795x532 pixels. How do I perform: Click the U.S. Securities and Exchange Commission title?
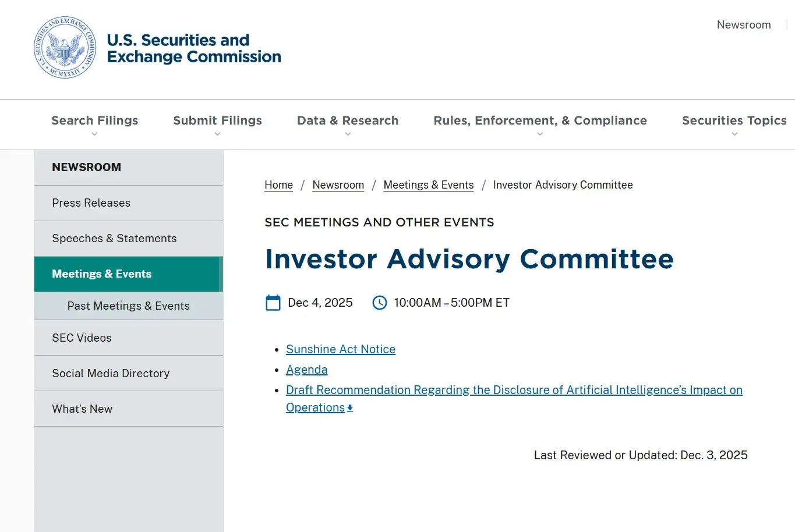coord(194,48)
